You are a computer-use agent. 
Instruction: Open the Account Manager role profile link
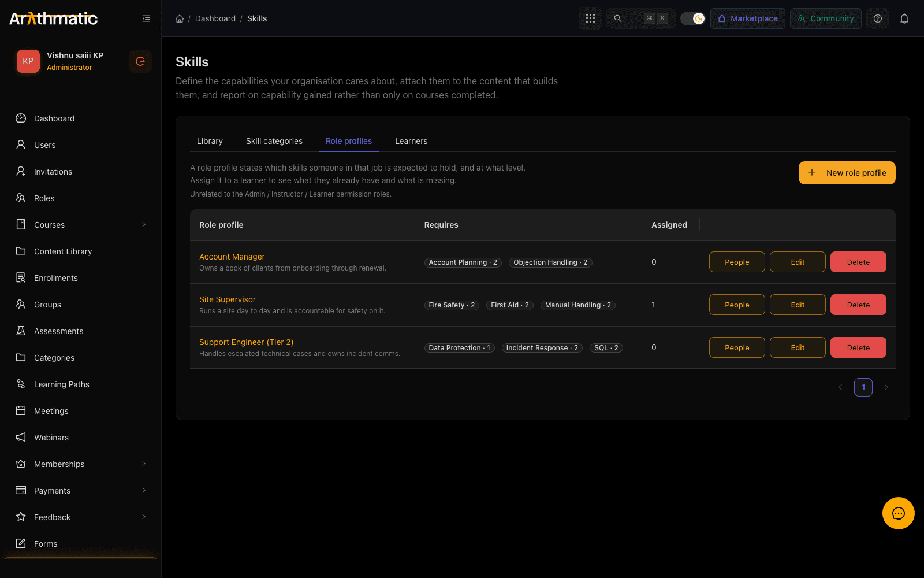pyautogui.click(x=232, y=257)
